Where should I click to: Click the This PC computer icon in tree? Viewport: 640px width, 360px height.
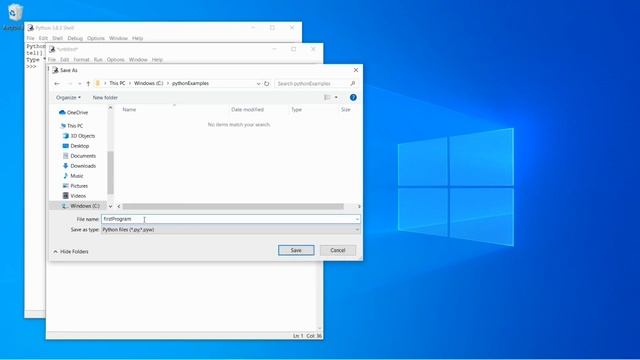63,126
